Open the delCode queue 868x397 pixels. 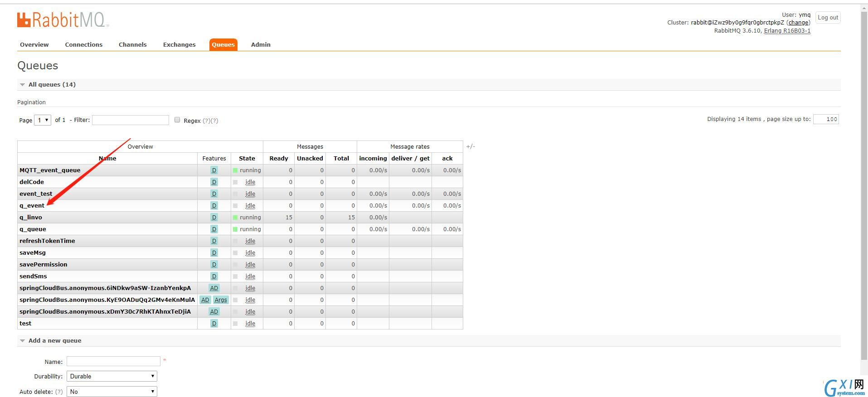click(x=32, y=182)
